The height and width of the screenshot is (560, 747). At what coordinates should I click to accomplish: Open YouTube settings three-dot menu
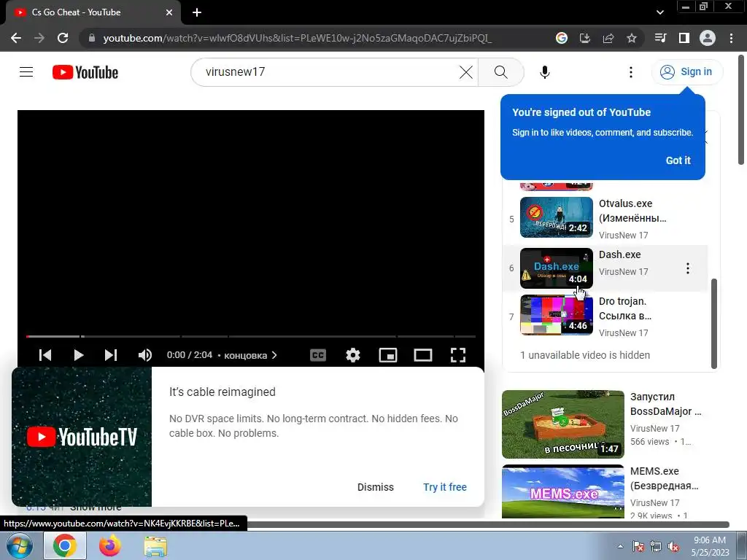pyautogui.click(x=631, y=72)
